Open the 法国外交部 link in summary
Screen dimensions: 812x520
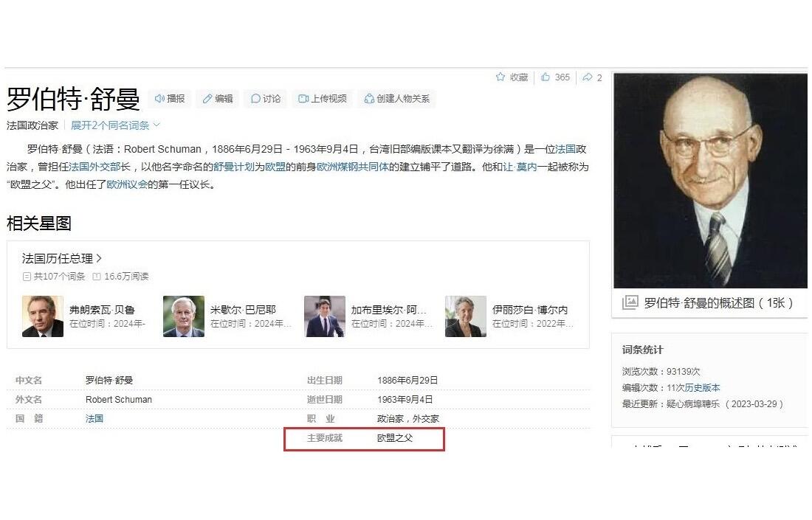pos(100,167)
